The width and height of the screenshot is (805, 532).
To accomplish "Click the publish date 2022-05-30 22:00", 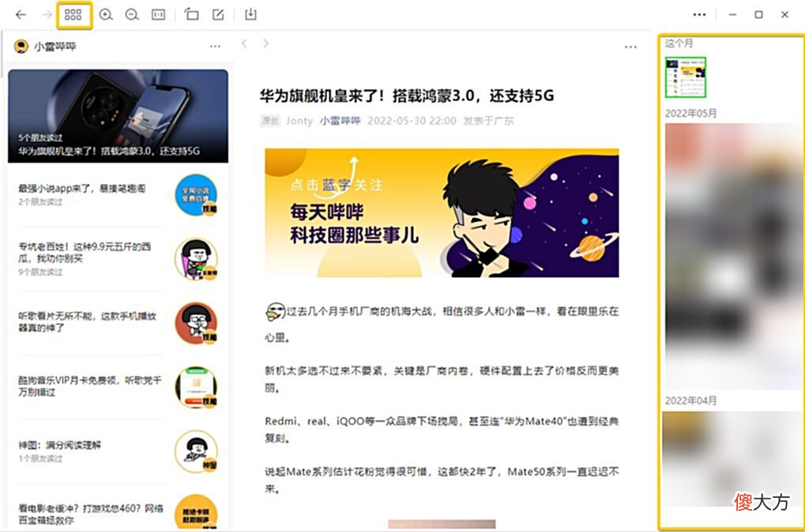I will point(412,121).
